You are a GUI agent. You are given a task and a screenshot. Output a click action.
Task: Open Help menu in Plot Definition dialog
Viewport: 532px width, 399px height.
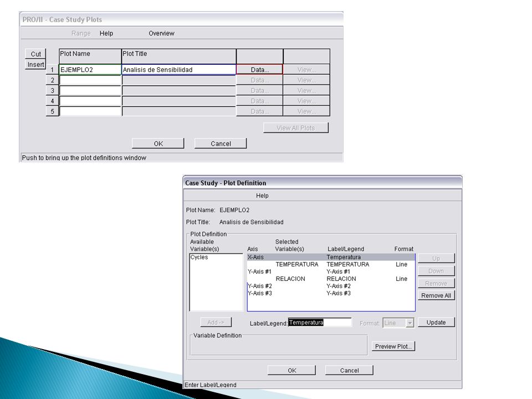262,196
